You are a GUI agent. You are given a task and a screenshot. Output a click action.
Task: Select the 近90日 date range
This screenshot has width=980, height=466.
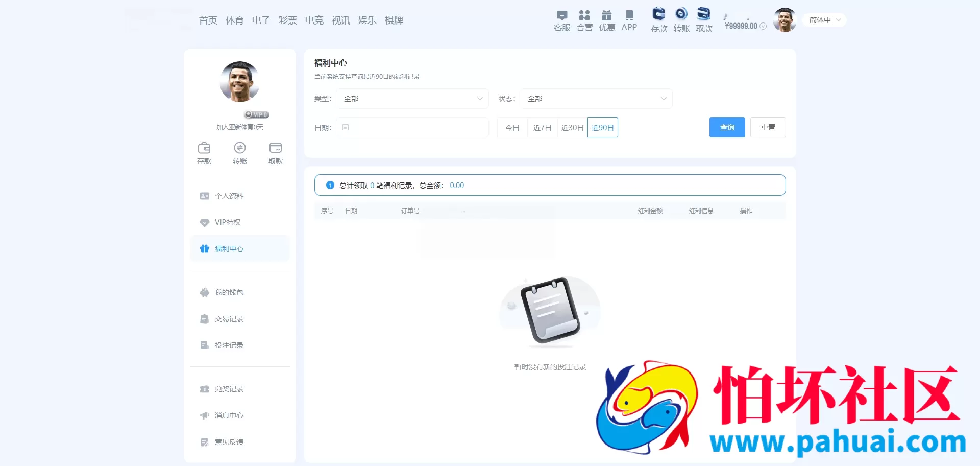tap(603, 127)
